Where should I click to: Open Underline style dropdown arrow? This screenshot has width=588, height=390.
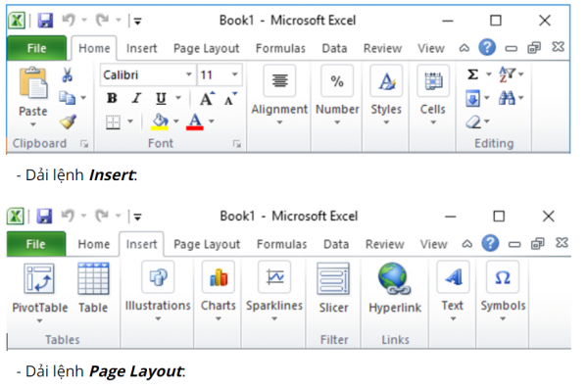tap(178, 98)
